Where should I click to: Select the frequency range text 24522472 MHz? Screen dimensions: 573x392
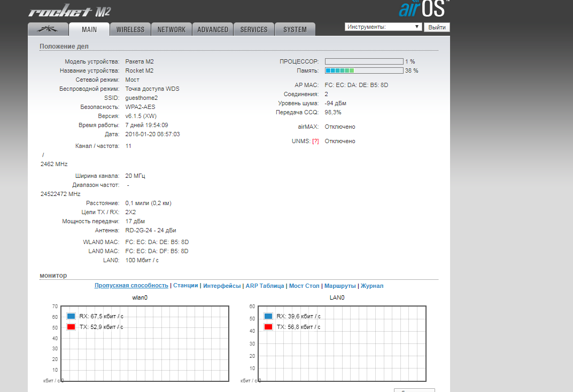click(60, 194)
